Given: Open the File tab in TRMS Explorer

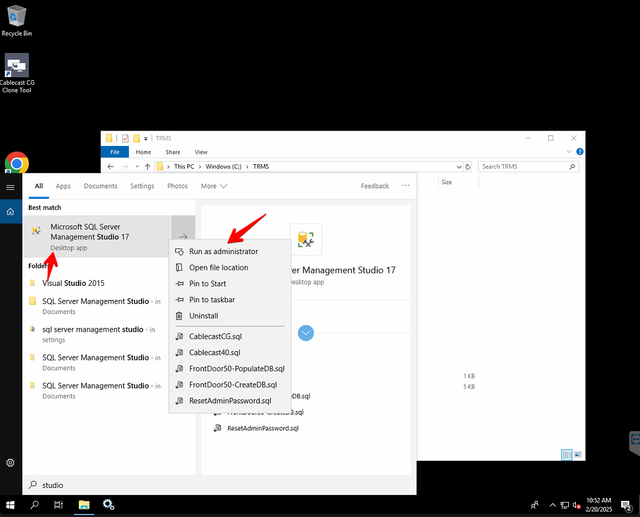Looking at the screenshot, I should click(x=115, y=152).
